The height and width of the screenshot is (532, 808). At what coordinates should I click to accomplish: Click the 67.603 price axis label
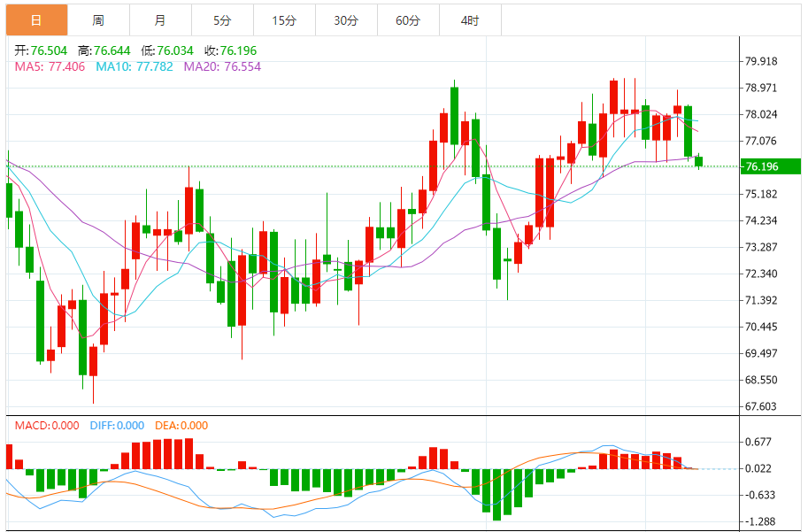click(761, 406)
